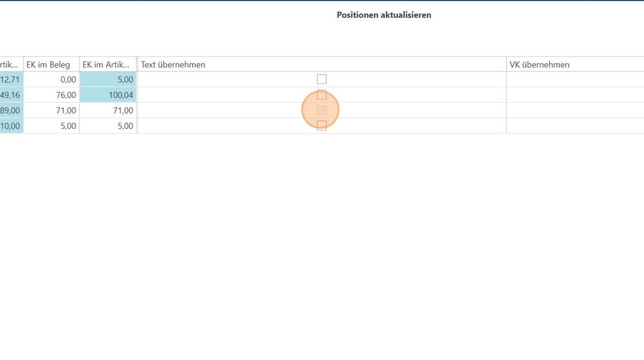The width and height of the screenshot is (644, 360).
Task: Toggle Text übernehmen checkbox in the 10,00 row
Action: pos(321,126)
